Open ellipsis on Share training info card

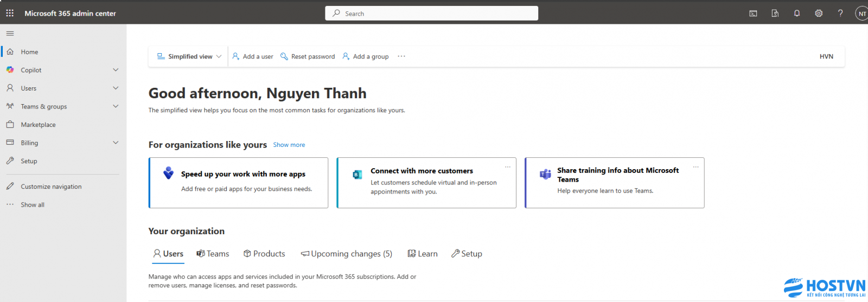click(x=696, y=166)
